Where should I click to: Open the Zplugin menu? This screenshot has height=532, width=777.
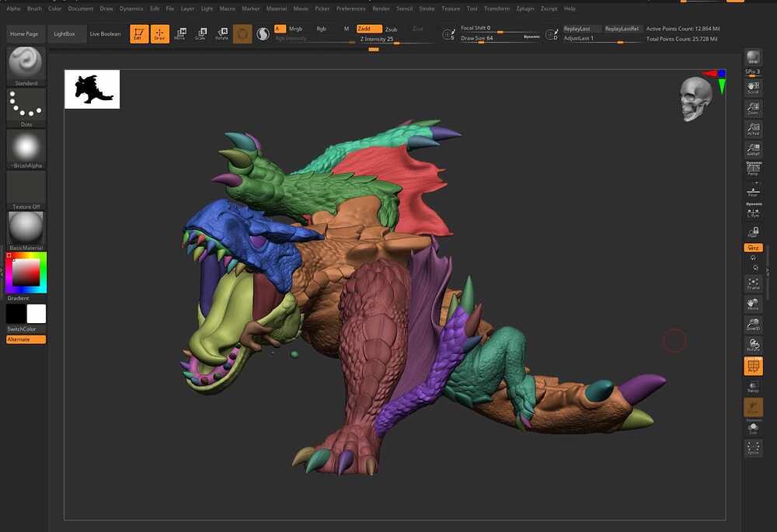[525, 9]
